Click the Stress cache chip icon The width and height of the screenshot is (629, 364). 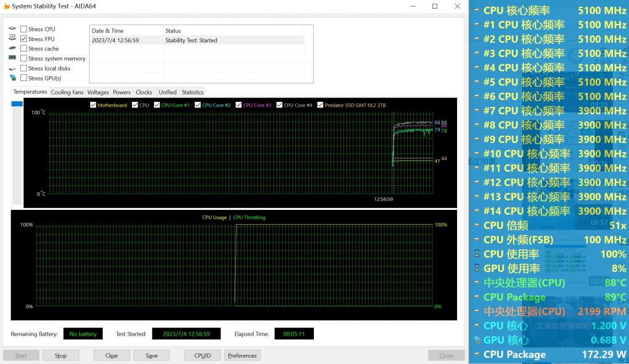click(x=12, y=48)
